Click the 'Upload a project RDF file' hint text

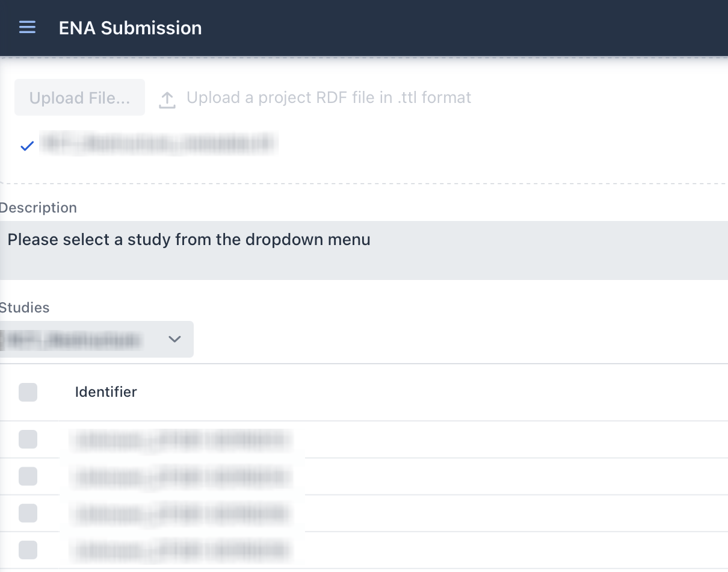tap(329, 98)
